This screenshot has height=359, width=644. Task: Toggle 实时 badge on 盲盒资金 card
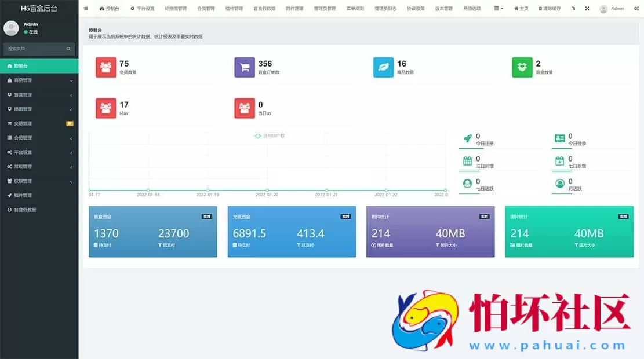(x=208, y=216)
